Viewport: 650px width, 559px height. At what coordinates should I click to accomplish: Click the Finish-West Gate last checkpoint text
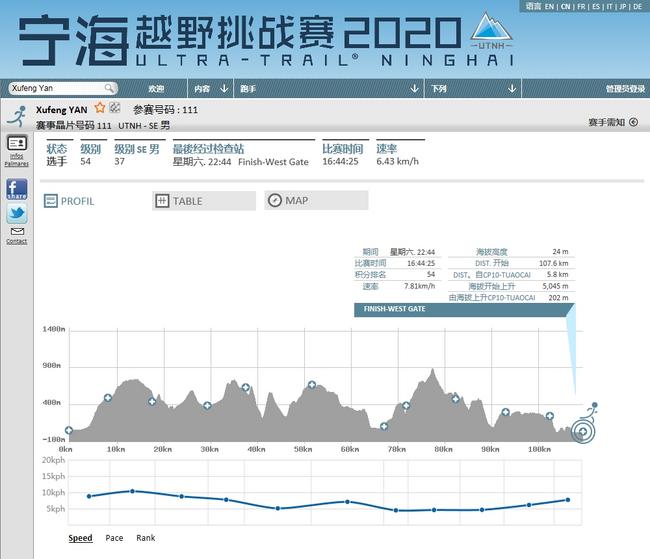tap(273, 162)
